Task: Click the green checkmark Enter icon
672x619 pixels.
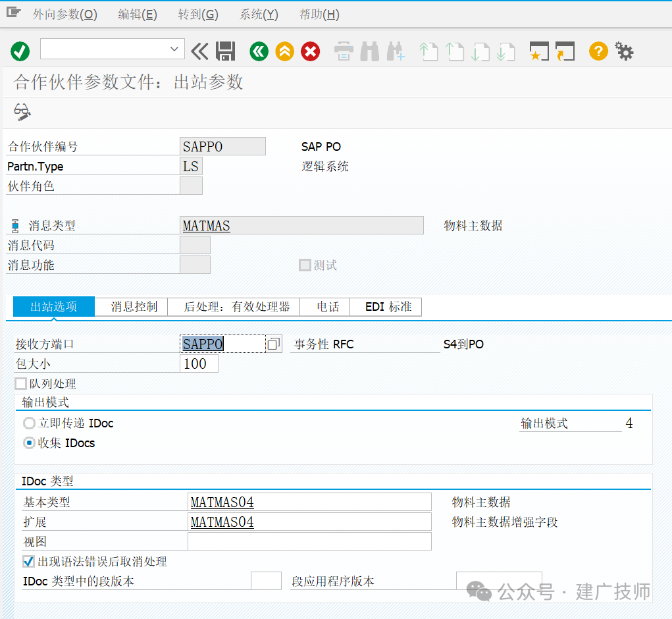Action: click(20, 52)
